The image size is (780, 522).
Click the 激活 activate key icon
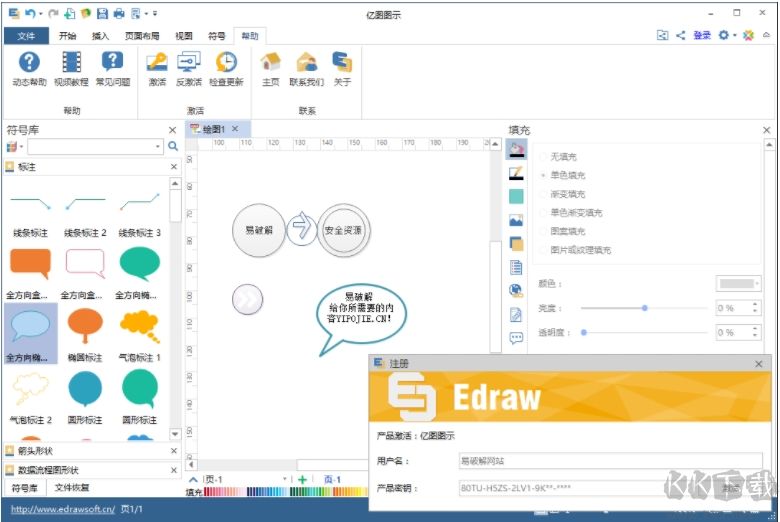click(157, 69)
